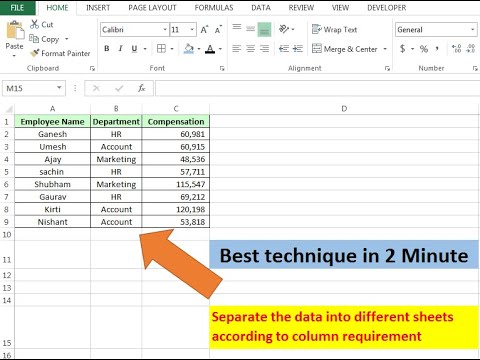480x360 pixels.
Task: Apply Comma Style number format
Action: pyautogui.click(x=437, y=49)
